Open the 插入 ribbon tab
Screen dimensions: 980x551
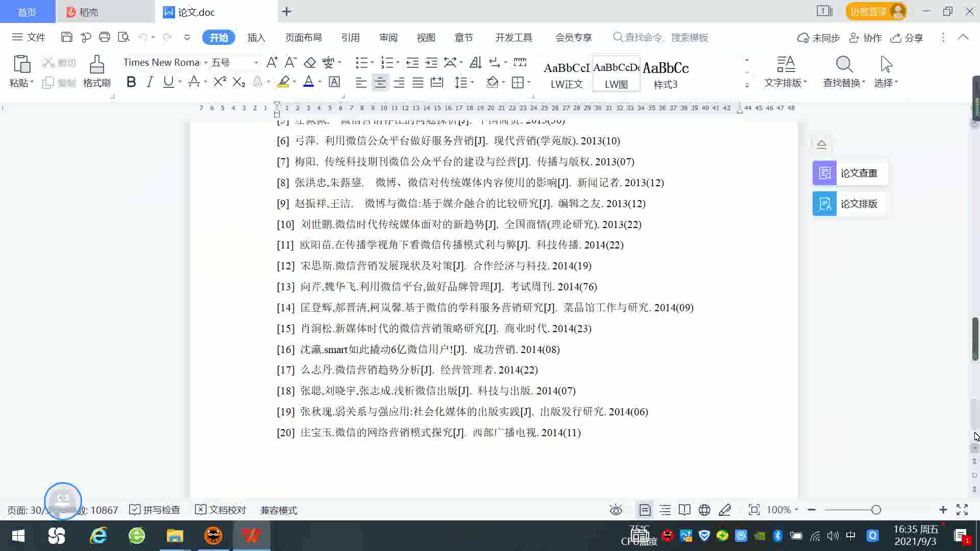point(256,37)
